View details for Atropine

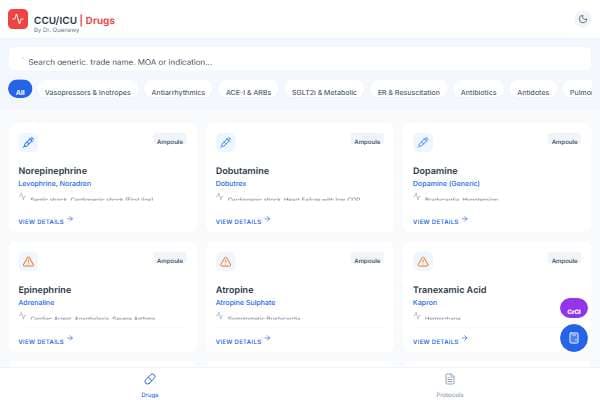(x=243, y=341)
